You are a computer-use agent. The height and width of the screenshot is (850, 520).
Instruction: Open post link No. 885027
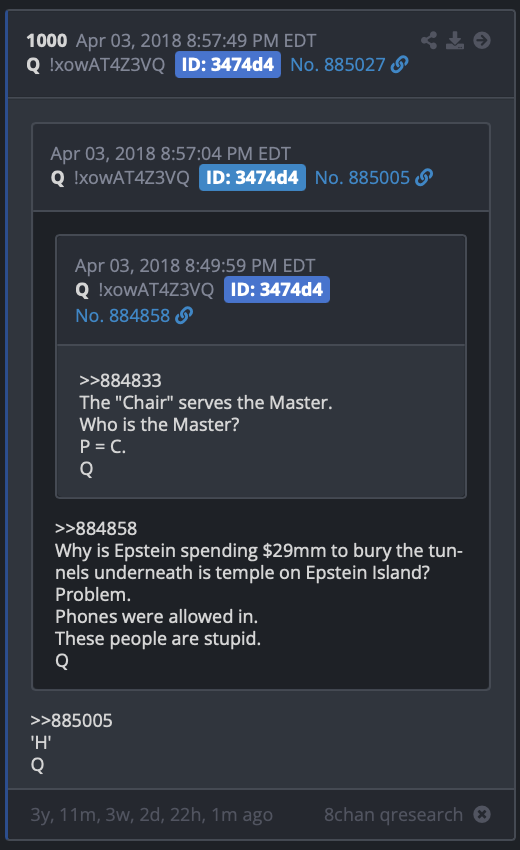338,65
